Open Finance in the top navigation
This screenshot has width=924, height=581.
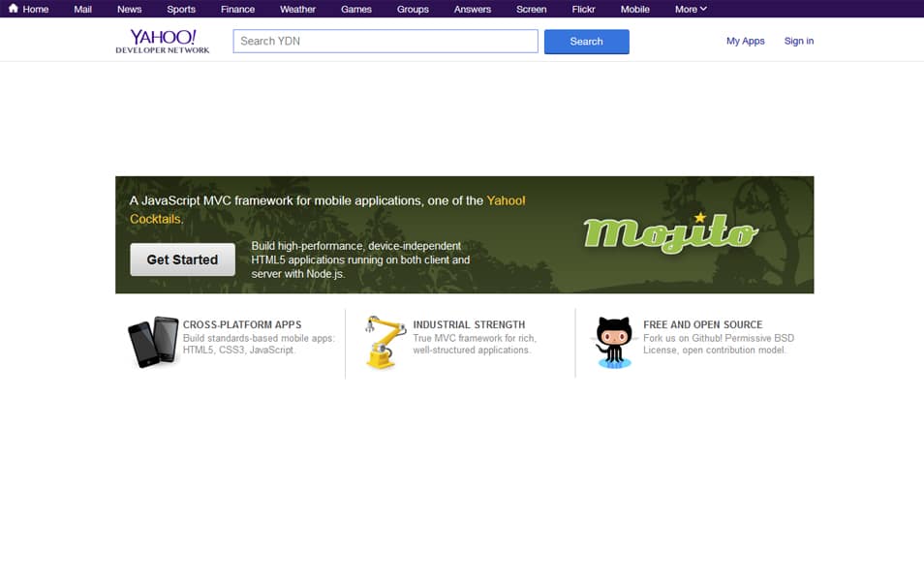point(237,9)
